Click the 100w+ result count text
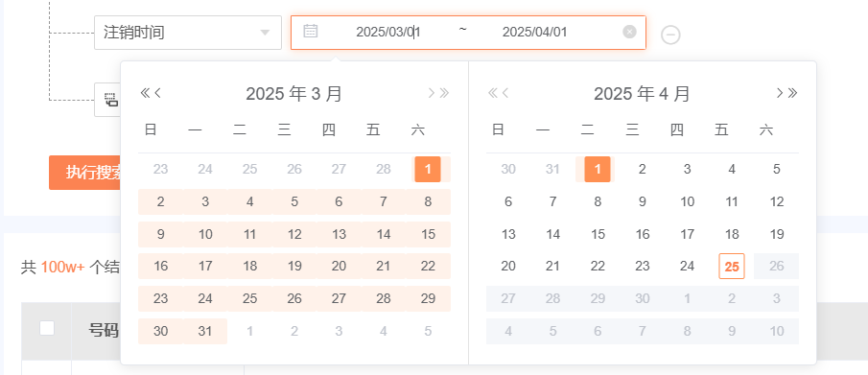Image resolution: width=868 pixels, height=375 pixels. point(63,268)
